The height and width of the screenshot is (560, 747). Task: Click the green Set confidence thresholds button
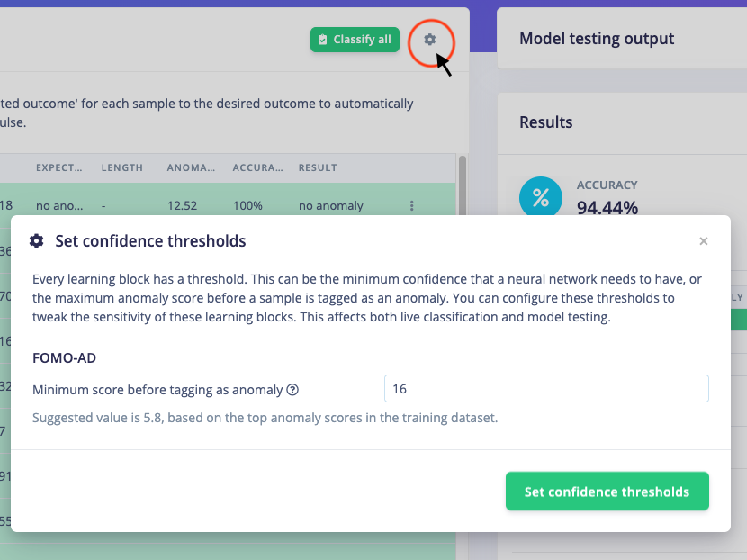click(x=607, y=492)
